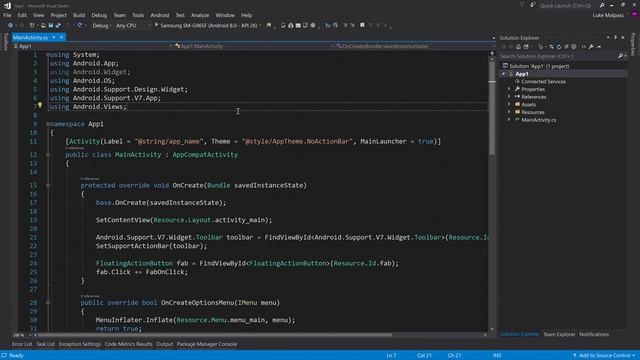Click Collapse All icon in Solution Explorer toolbar
640x360 pixels.
click(x=566, y=47)
